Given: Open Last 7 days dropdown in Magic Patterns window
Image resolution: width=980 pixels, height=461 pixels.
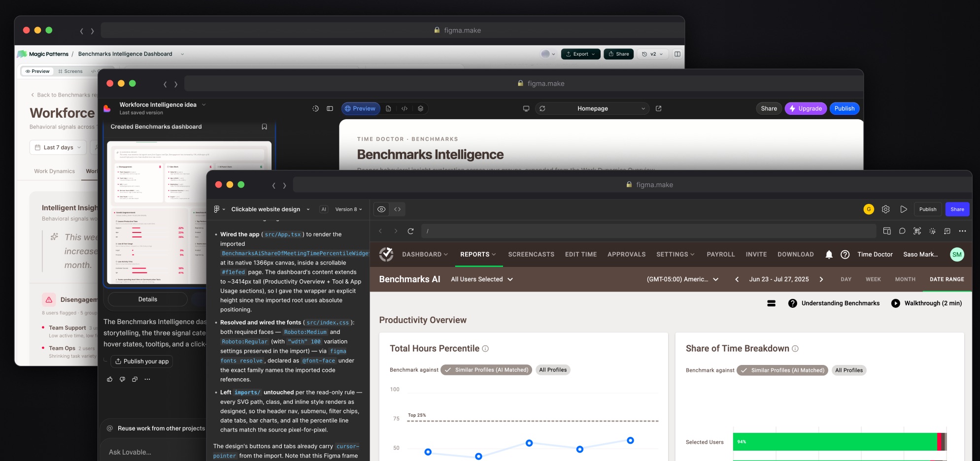Looking at the screenshot, I should coord(58,147).
